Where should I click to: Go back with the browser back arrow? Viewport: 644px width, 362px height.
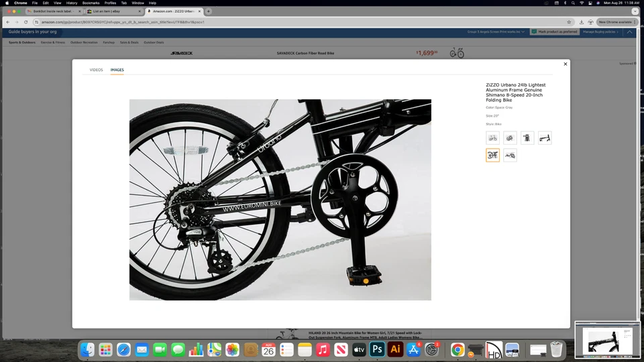[8, 22]
